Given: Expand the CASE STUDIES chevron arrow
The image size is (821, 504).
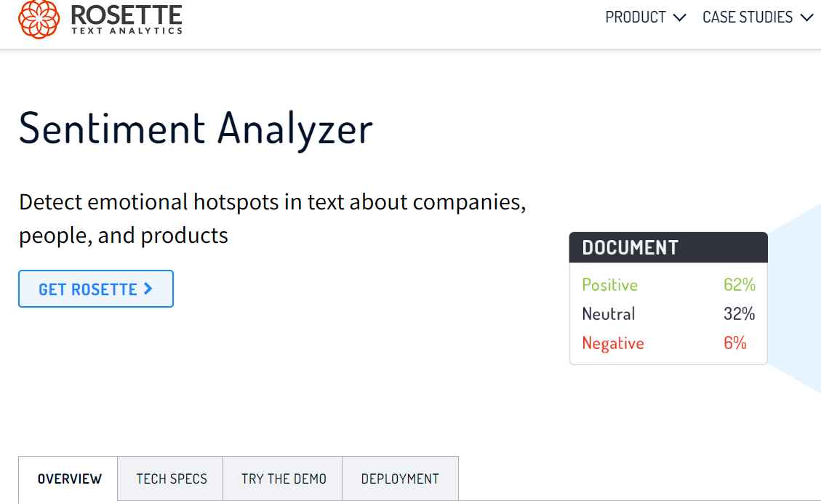Looking at the screenshot, I should pos(807,17).
